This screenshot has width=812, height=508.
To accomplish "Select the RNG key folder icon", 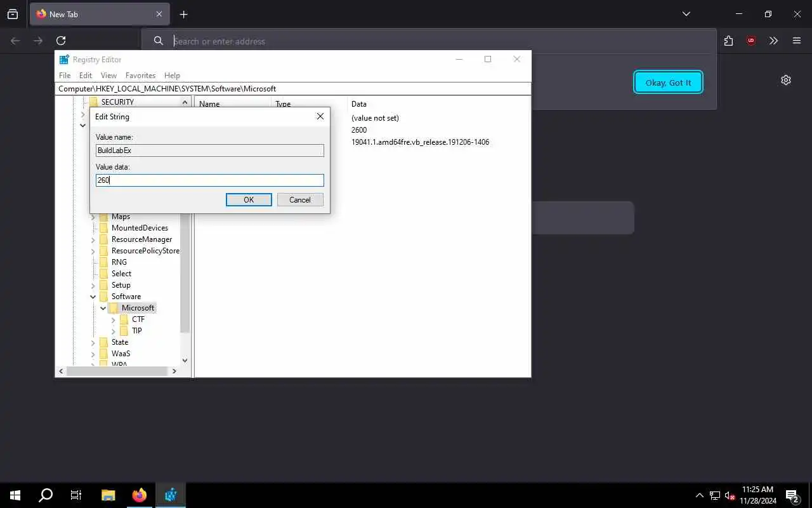I will [104, 262].
